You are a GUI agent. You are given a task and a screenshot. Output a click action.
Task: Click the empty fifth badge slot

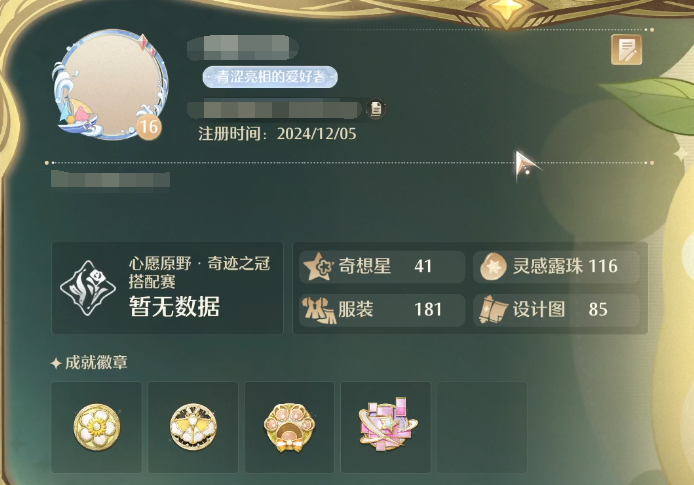coord(482,427)
